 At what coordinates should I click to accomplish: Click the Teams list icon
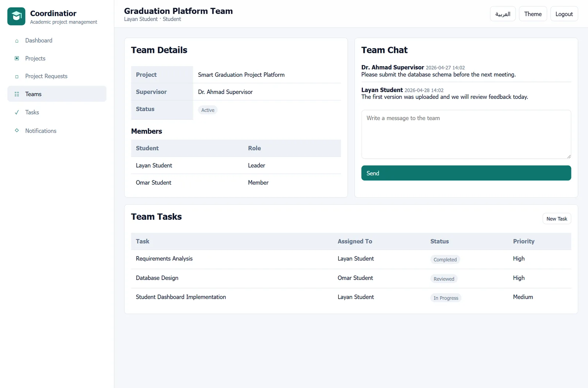17,94
